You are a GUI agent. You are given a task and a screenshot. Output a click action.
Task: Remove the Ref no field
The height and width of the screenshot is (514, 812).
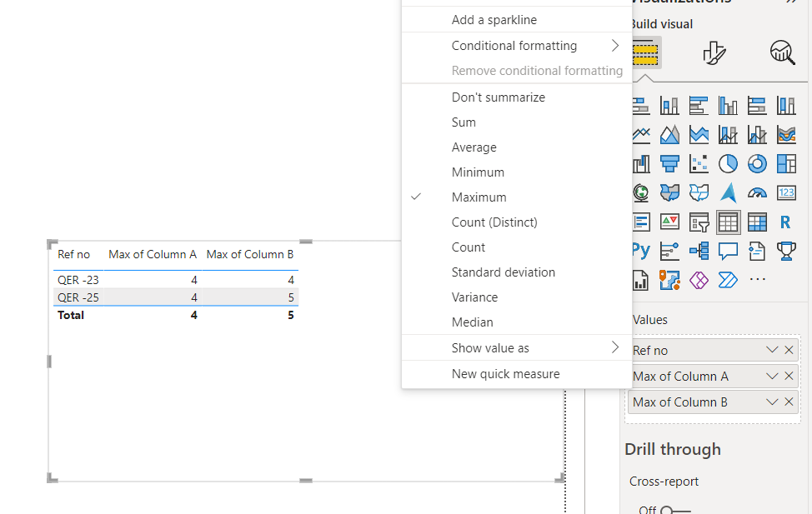tap(789, 350)
